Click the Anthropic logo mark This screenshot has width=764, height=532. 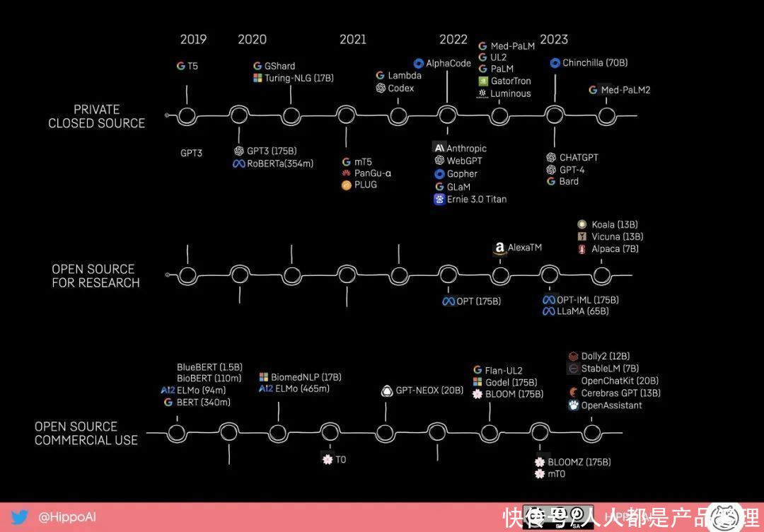coord(439,148)
